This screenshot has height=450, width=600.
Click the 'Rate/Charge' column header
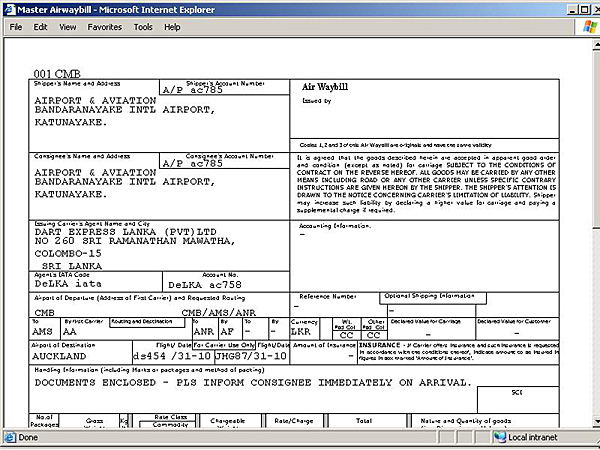click(293, 421)
